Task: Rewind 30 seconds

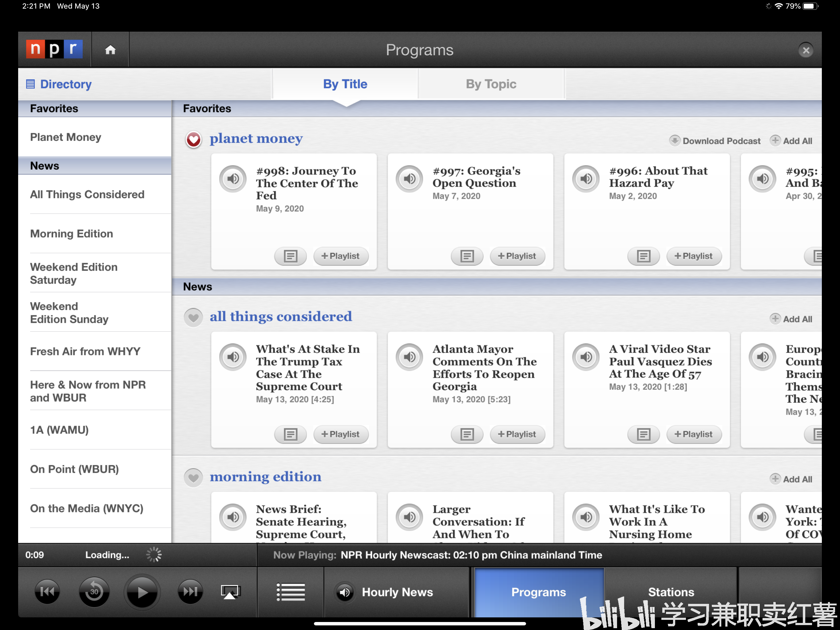Action: pyautogui.click(x=94, y=592)
